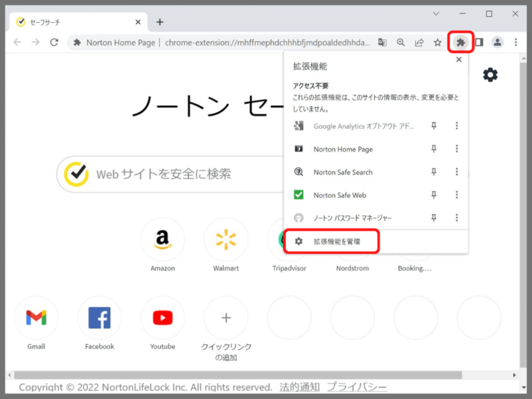Select the セーフサーチ browser tab

point(75,22)
